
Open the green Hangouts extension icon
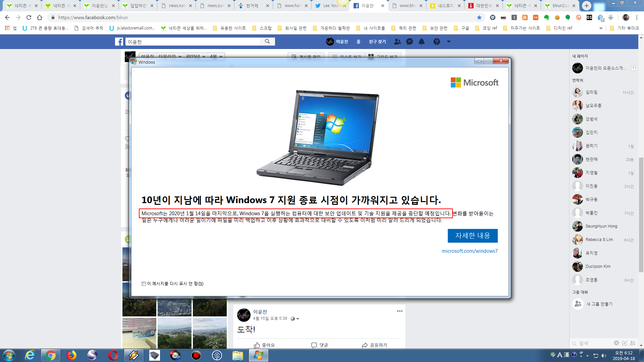[568, 17]
